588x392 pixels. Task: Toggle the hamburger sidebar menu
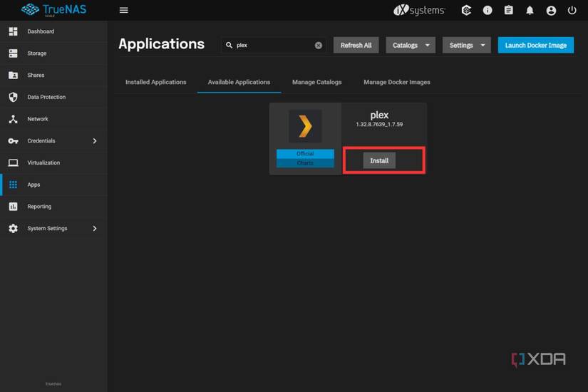[124, 10]
